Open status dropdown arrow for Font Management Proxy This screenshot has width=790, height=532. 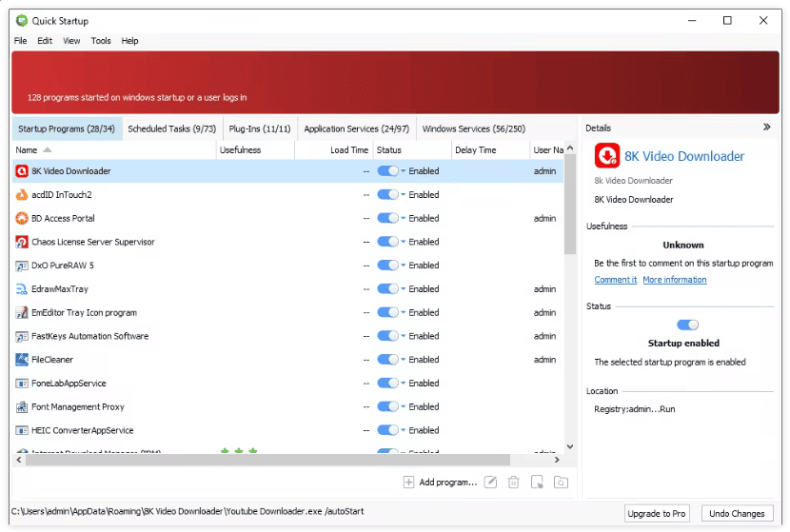click(403, 406)
